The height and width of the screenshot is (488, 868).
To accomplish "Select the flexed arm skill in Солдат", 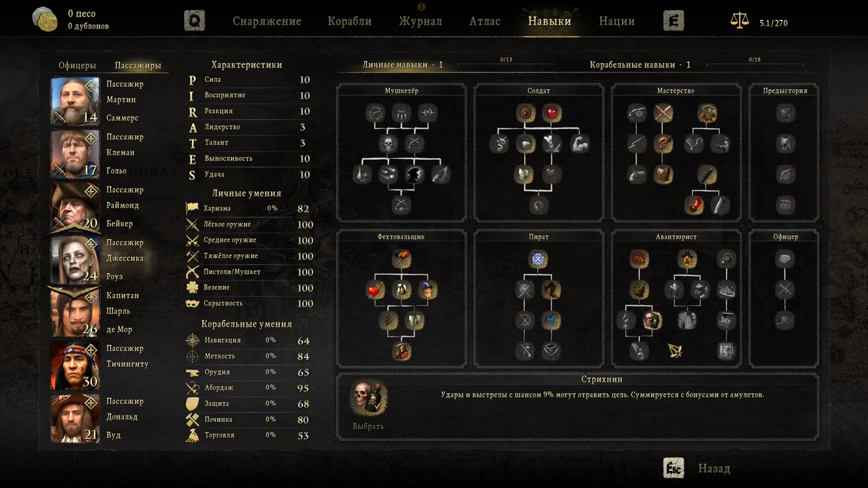I will [580, 144].
